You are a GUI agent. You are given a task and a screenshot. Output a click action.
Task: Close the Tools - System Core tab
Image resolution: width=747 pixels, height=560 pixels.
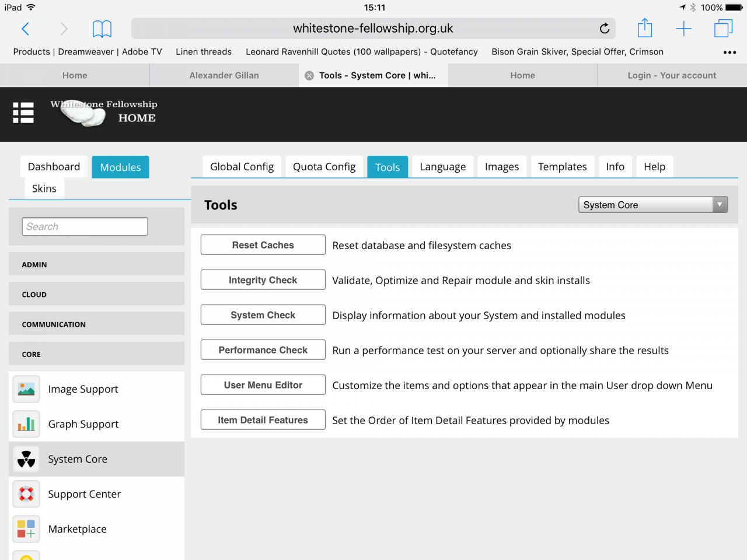[x=309, y=75]
